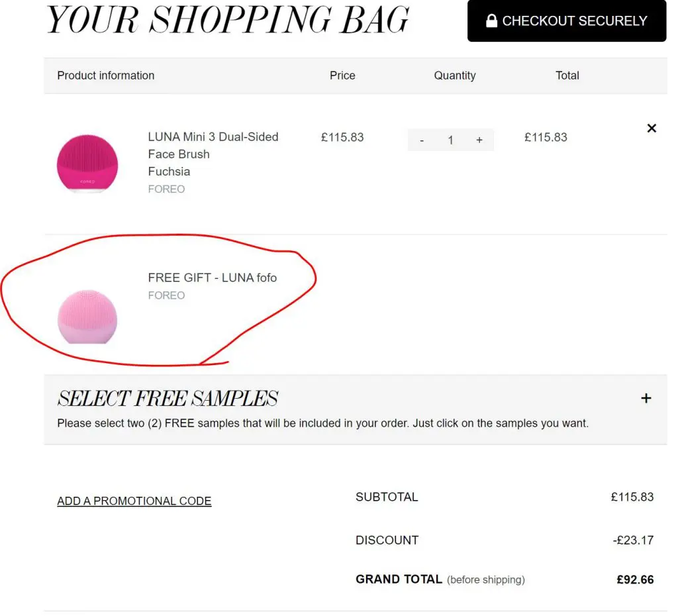This screenshot has height=616, width=678.
Task: Click the Select Free Samples heading
Action: pyautogui.click(x=168, y=398)
